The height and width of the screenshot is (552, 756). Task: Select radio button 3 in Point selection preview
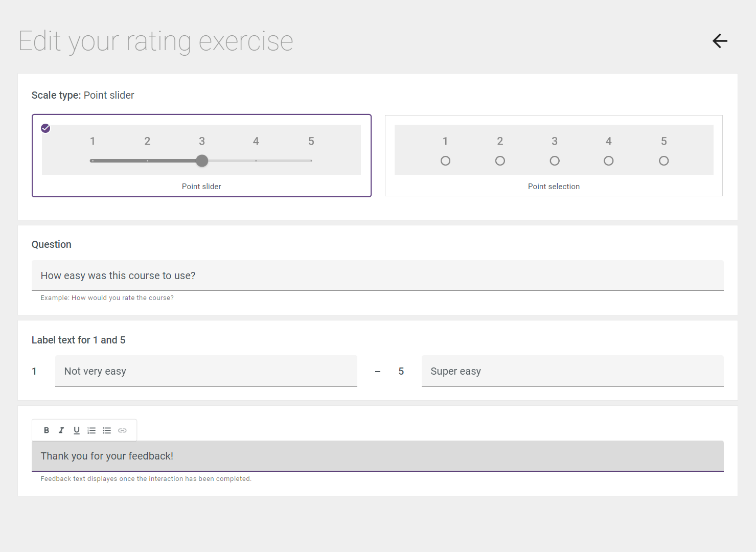pyautogui.click(x=555, y=161)
